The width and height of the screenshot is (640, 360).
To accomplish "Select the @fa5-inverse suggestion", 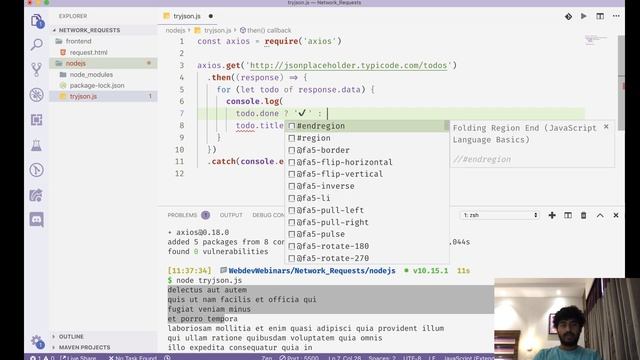I will 367,186.
